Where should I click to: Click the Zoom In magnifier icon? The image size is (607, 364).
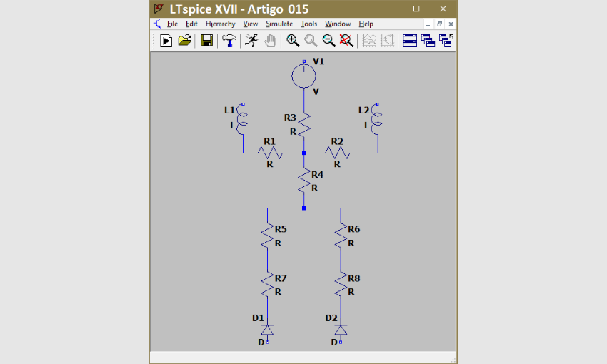[x=293, y=41]
